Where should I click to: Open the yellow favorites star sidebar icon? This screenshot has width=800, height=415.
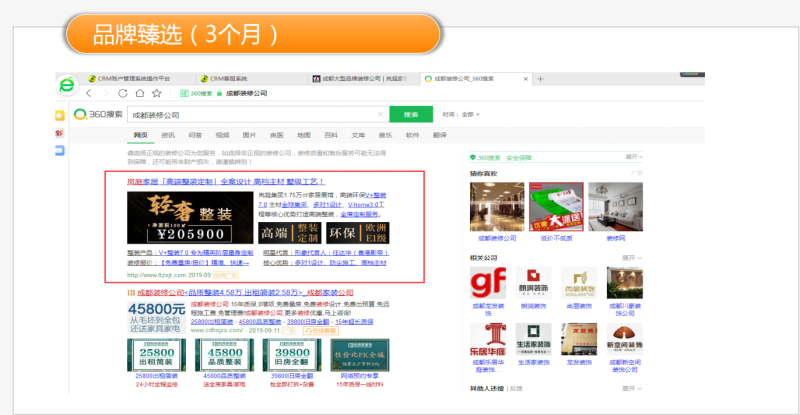pyautogui.click(x=60, y=116)
